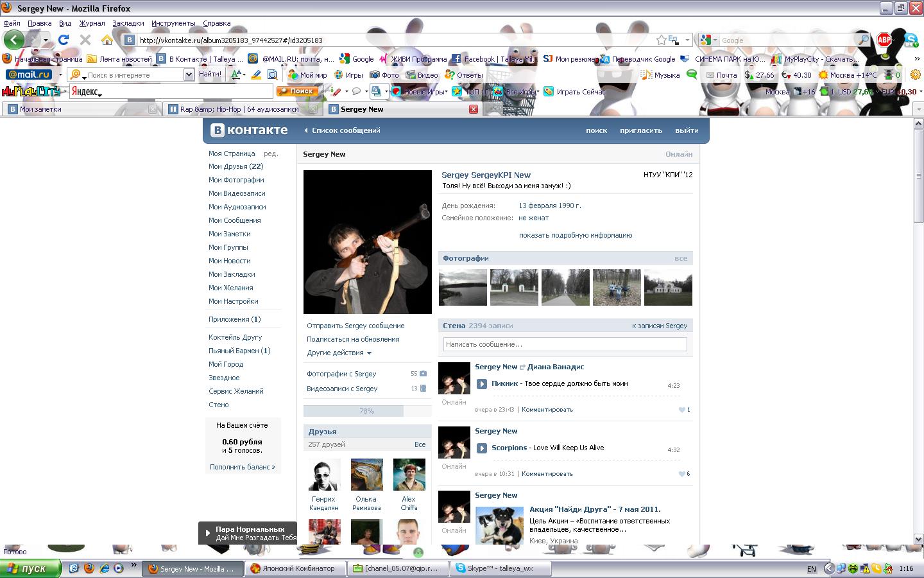
Task: Close the Sergey New tab
Action: (474, 109)
